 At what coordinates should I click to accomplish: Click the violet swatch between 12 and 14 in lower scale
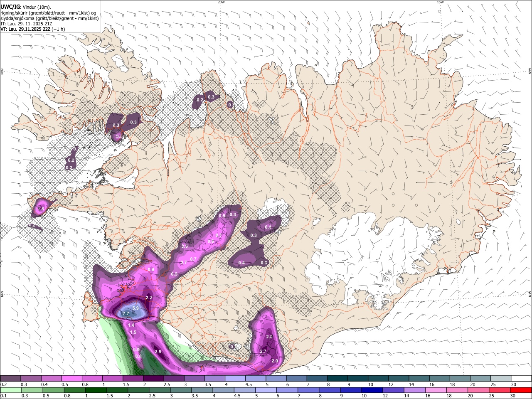click(393, 390)
